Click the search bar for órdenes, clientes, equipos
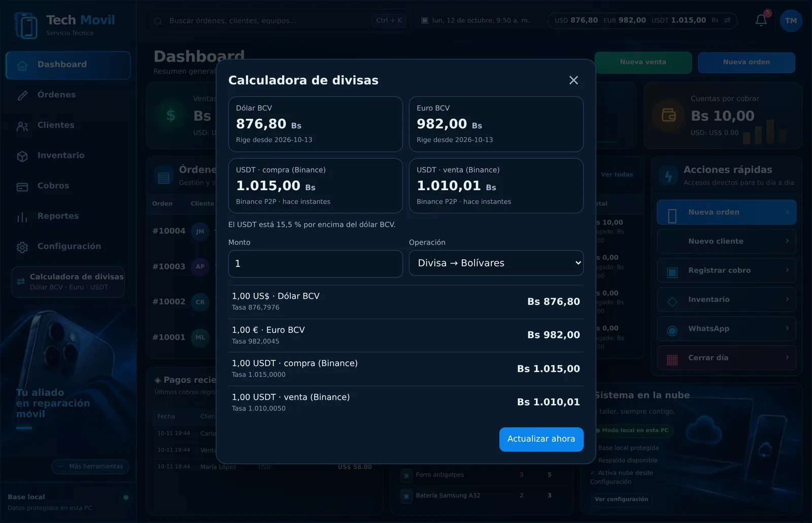Screen dimensions: 812x523 [x=278, y=21]
